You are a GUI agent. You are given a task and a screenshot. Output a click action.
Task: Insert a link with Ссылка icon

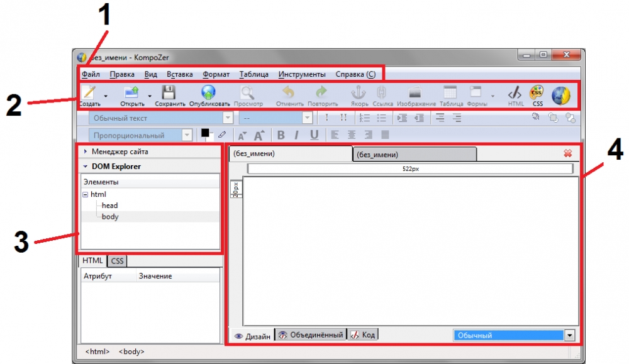382,92
